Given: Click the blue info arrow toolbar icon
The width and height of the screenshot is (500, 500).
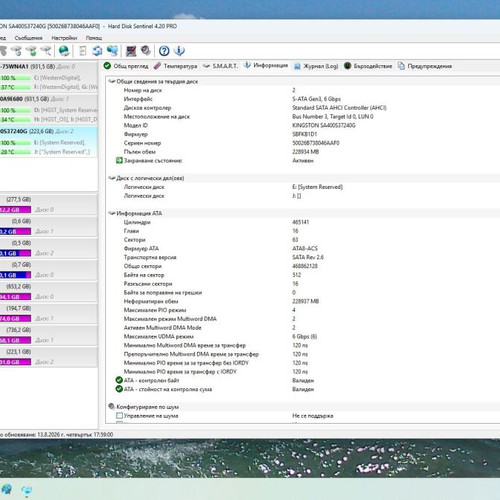Looking at the screenshot, I should (179, 51).
